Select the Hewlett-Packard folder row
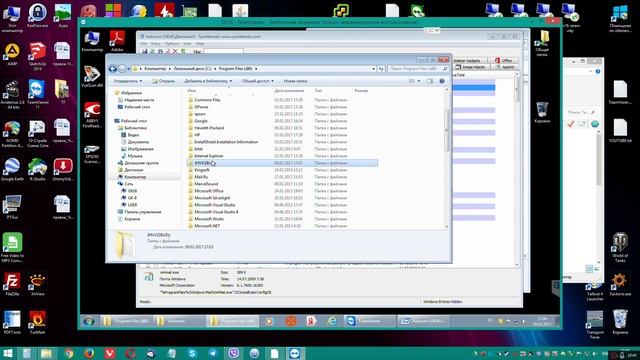 point(282,128)
